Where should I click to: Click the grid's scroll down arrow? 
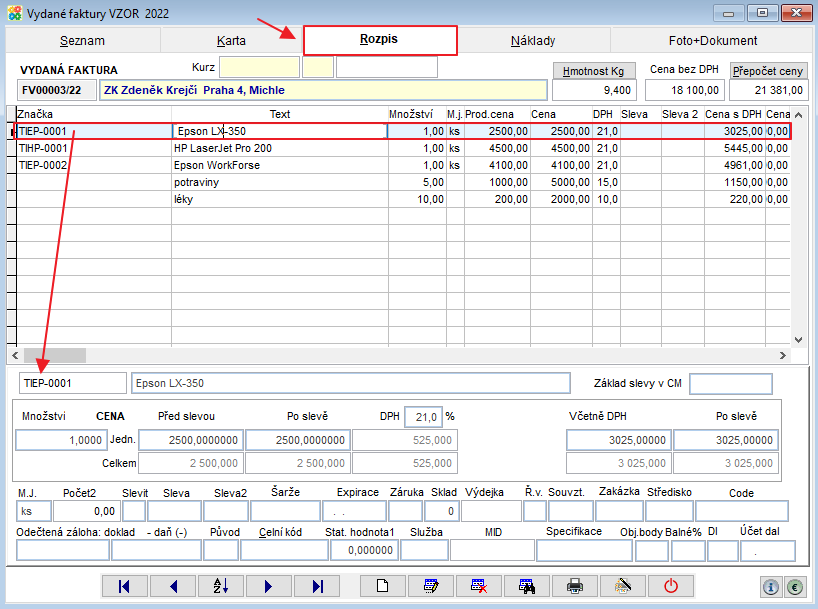(798, 340)
